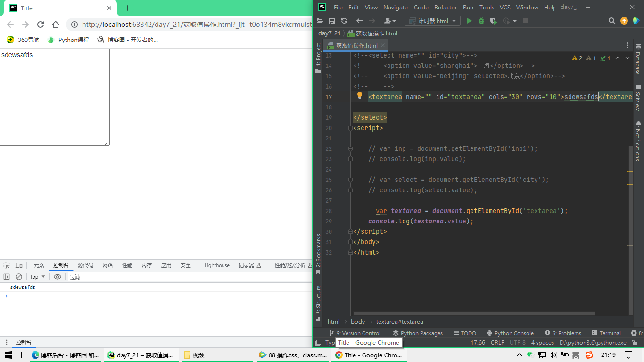Click Chrome home button

click(56, 25)
